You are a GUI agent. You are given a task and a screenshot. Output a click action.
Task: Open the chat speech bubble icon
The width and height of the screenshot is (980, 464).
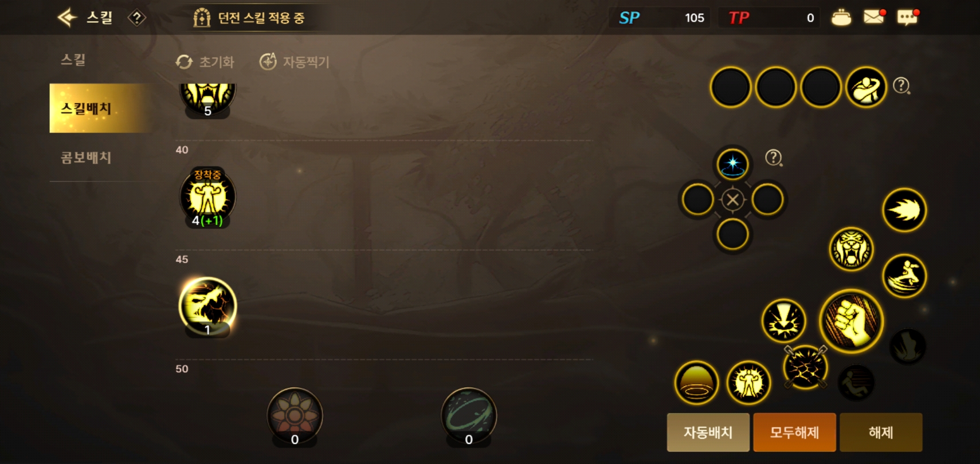[907, 17]
